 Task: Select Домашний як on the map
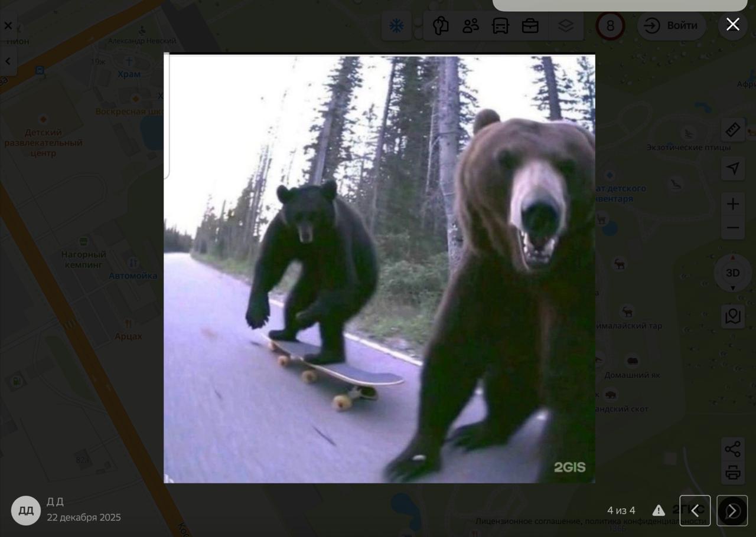point(632,375)
